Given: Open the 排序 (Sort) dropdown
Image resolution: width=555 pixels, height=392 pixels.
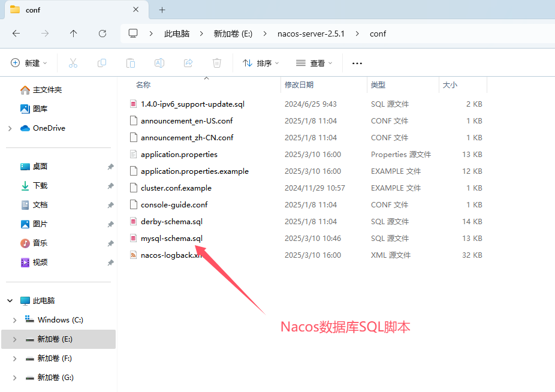Looking at the screenshot, I should (261, 63).
